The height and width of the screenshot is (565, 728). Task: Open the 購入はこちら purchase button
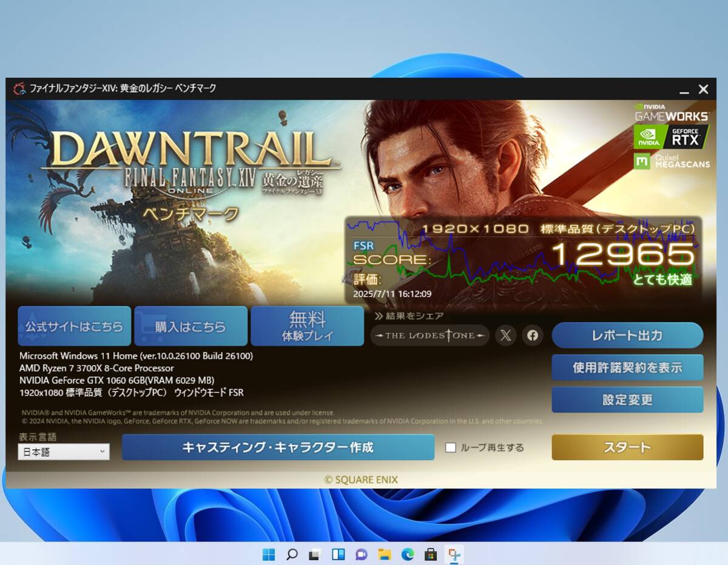[x=190, y=326]
